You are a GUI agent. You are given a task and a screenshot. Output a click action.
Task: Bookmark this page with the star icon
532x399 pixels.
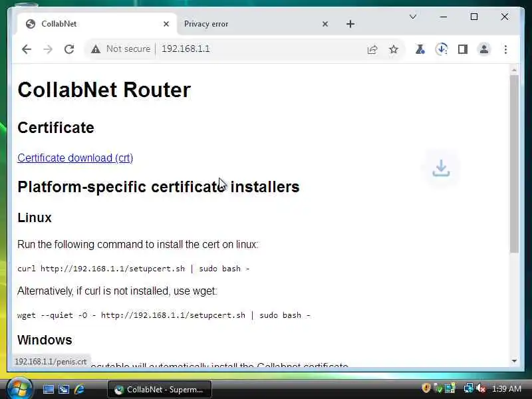pos(394,49)
